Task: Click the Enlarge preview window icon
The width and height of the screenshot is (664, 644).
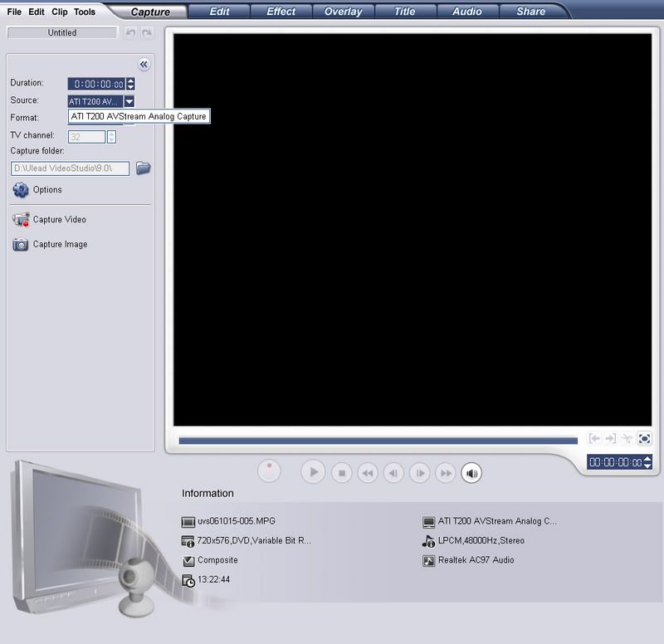Action: pyautogui.click(x=644, y=439)
